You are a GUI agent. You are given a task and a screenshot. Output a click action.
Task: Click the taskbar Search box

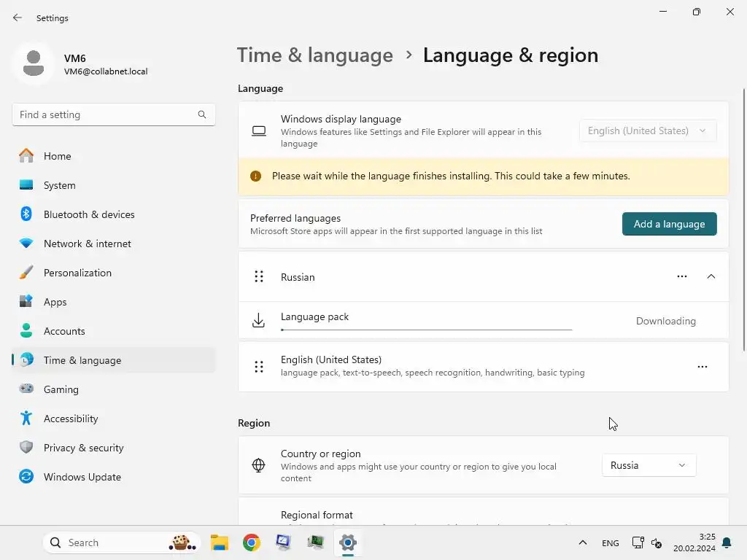point(122,542)
